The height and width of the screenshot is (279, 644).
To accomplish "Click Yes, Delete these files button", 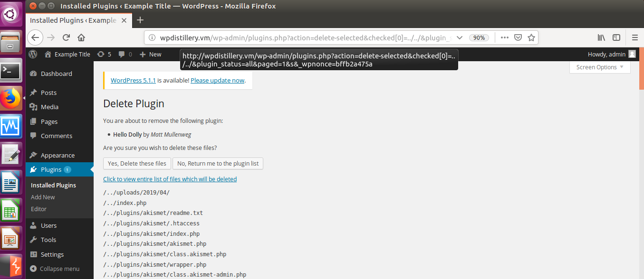I will pos(137,163).
